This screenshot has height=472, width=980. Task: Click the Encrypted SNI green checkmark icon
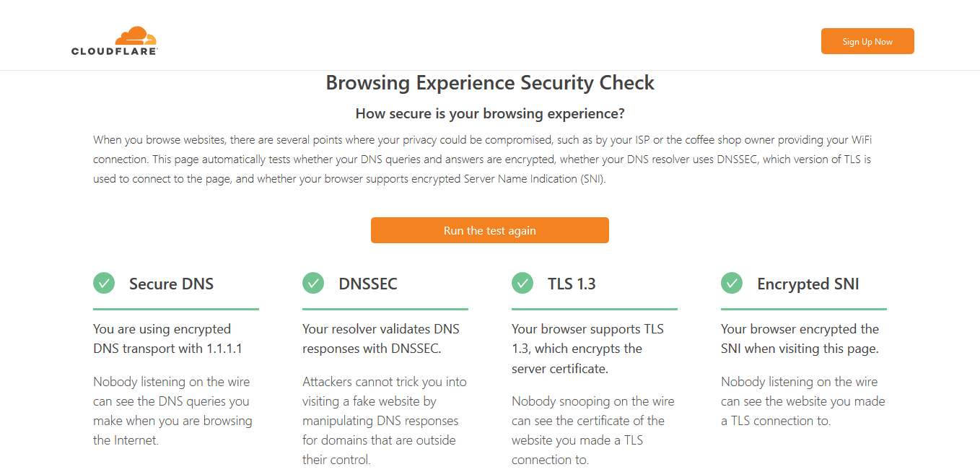(x=732, y=283)
